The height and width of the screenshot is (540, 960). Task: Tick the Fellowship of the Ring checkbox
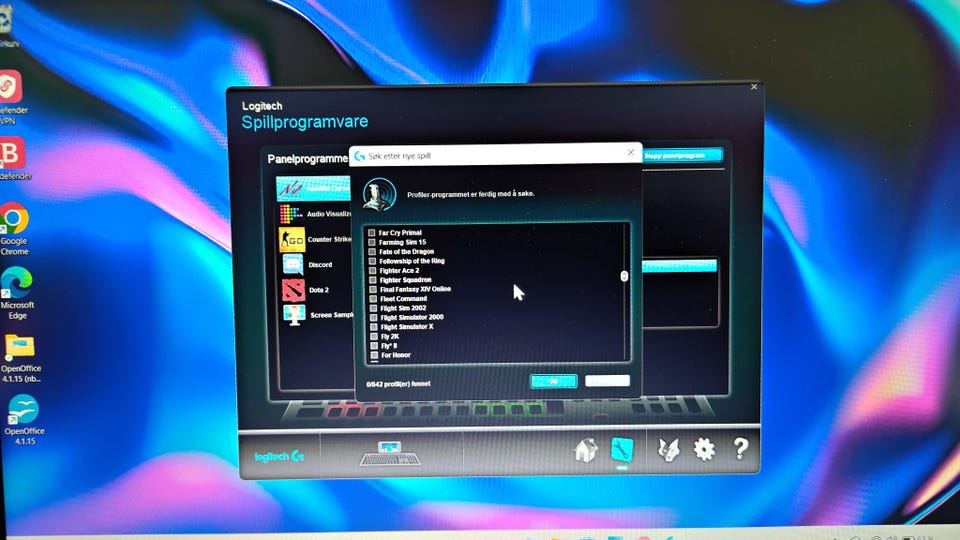click(x=372, y=261)
